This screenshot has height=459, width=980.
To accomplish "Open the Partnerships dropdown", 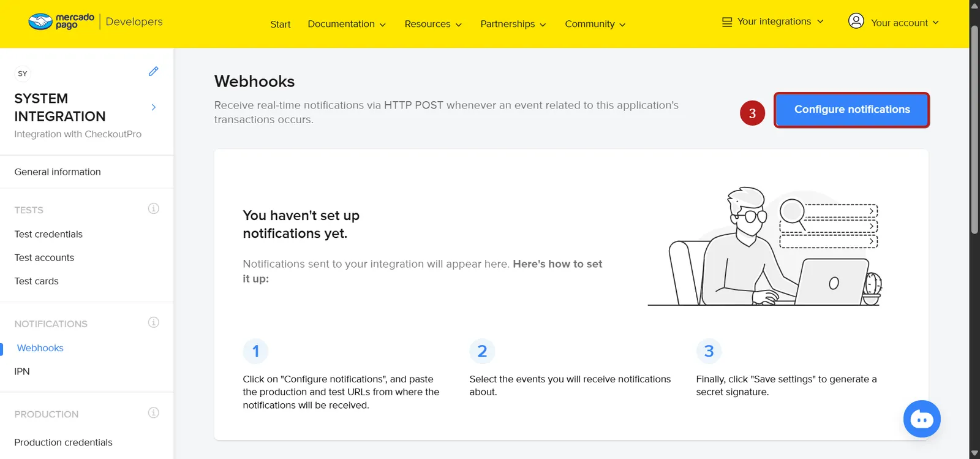I will pos(513,24).
